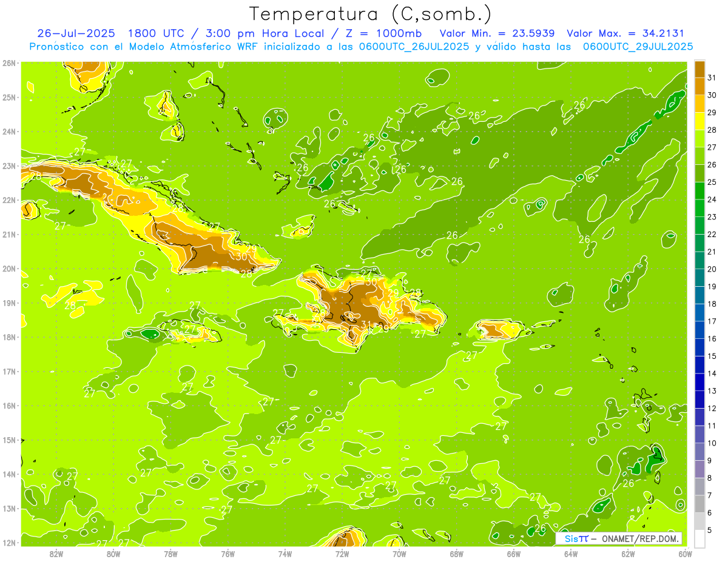Click yellow swatch between scale labels 28 and 29
Image resolution: width=728 pixels, height=562 pixels.
(699, 121)
